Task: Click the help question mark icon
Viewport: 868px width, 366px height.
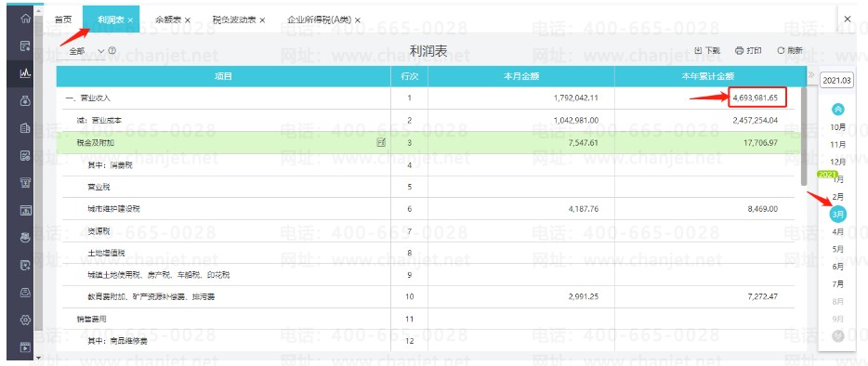Action: pos(112,50)
